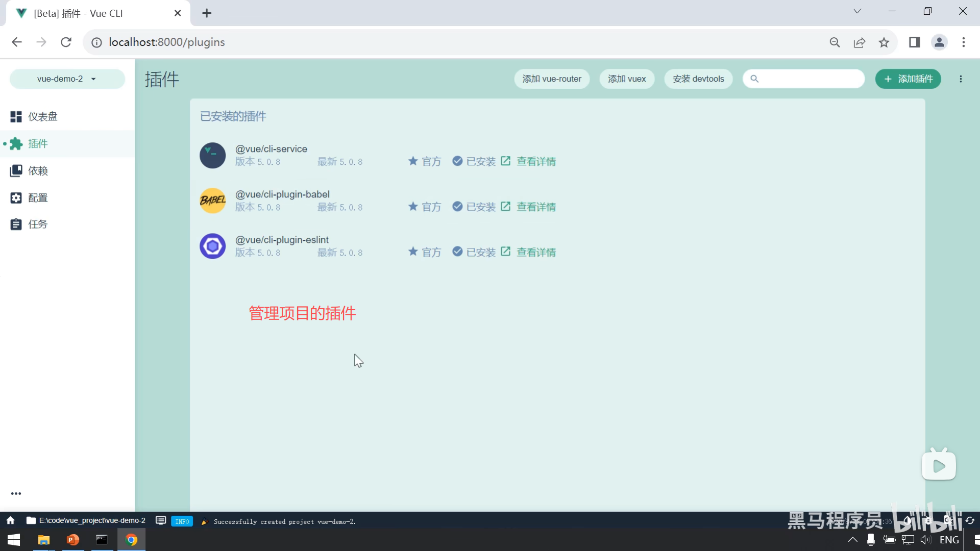This screenshot has height=551, width=980.
Task: Open 查看详情 link for @vue/cli-plugin-babel
Action: click(535, 207)
